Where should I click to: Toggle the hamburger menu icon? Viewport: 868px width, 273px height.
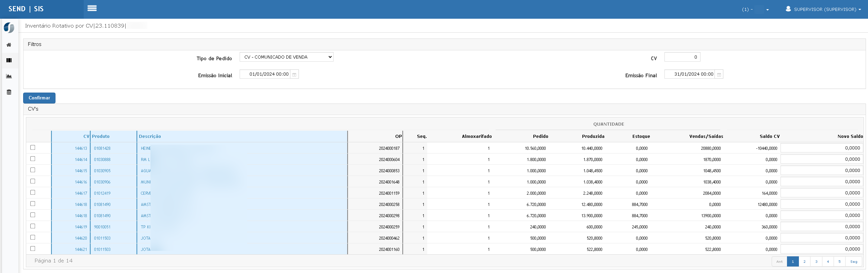pos(92,9)
